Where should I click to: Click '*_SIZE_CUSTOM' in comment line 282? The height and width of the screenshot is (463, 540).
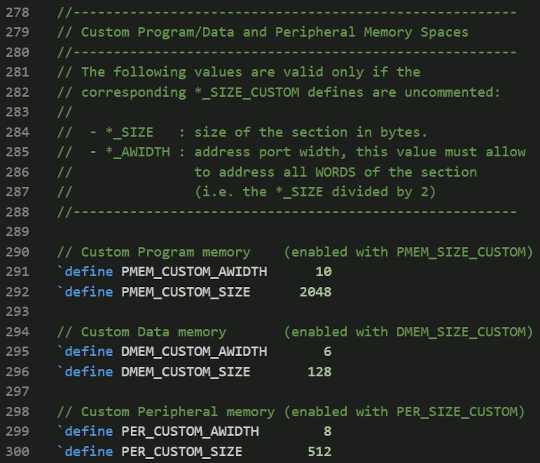(x=247, y=92)
